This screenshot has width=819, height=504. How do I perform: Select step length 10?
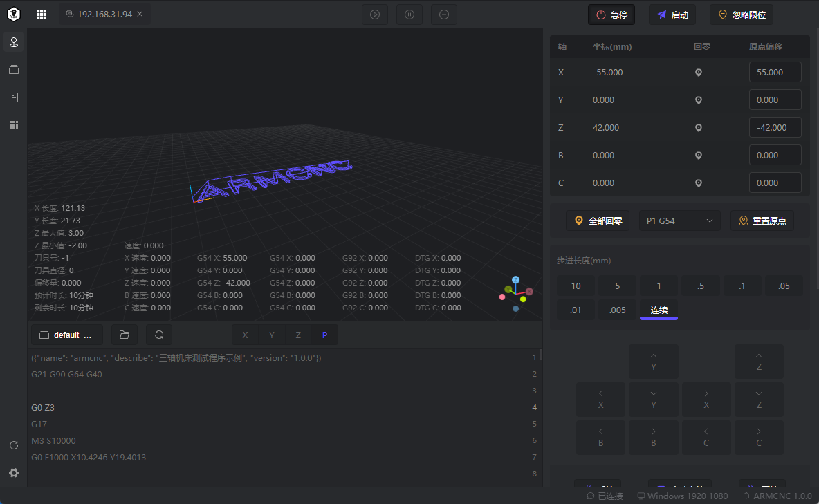coord(576,286)
